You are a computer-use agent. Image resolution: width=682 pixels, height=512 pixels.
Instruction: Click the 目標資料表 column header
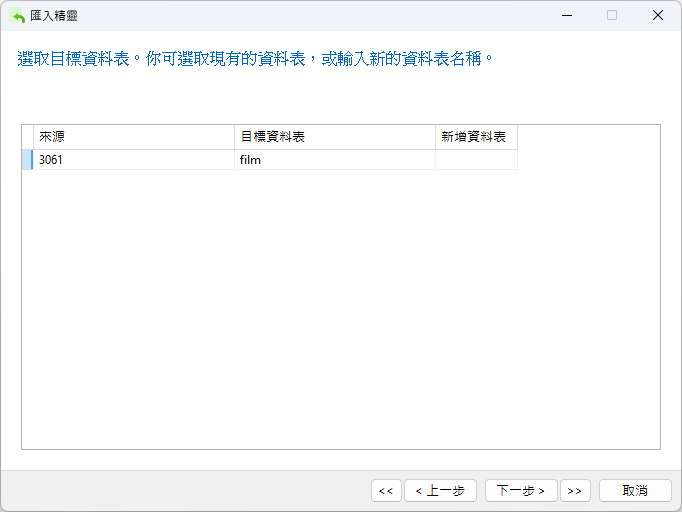(334, 137)
